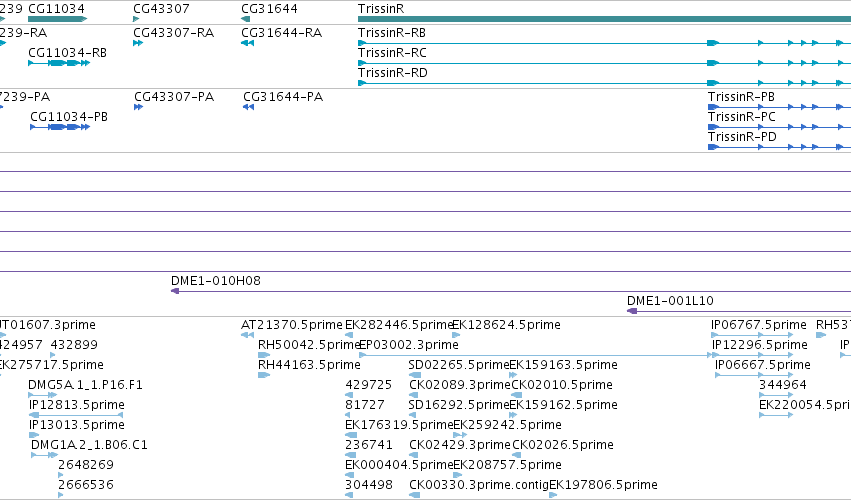Click the DMG5A.1_1.P16.F1 feature label
The width and height of the screenshot is (851, 500).
tap(85, 385)
